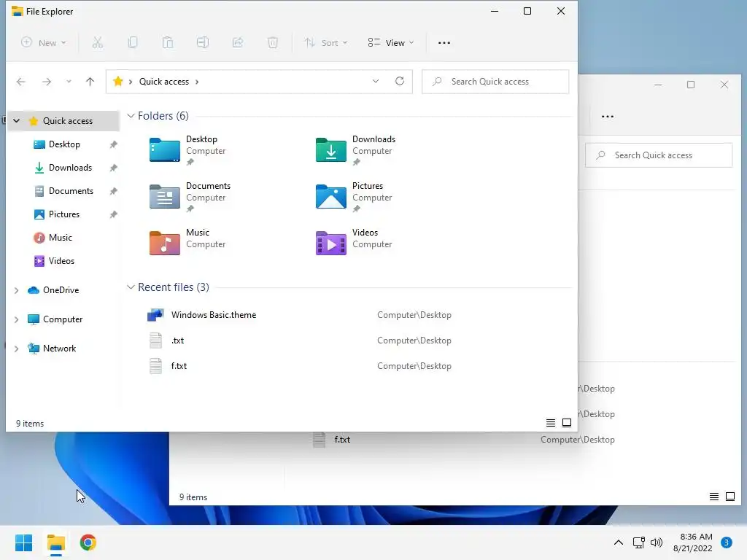Image resolution: width=747 pixels, height=560 pixels.
Task: Click the Delete trash icon in toolbar
Action: click(x=273, y=43)
